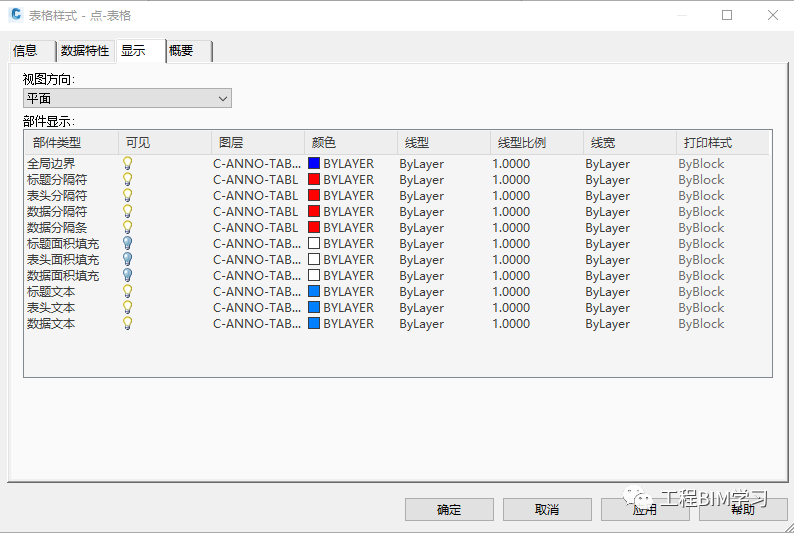Viewport: 794px width, 533px height.
Task: Select the 显示 tab
Action: click(141, 51)
